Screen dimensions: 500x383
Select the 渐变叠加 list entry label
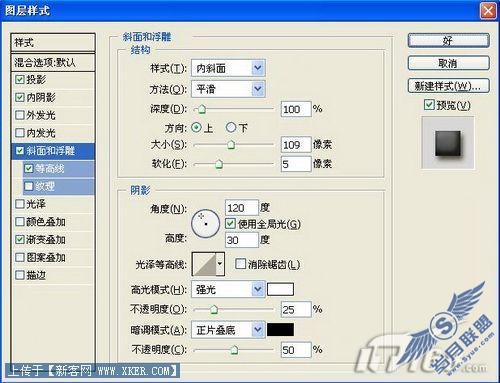coord(46,239)
